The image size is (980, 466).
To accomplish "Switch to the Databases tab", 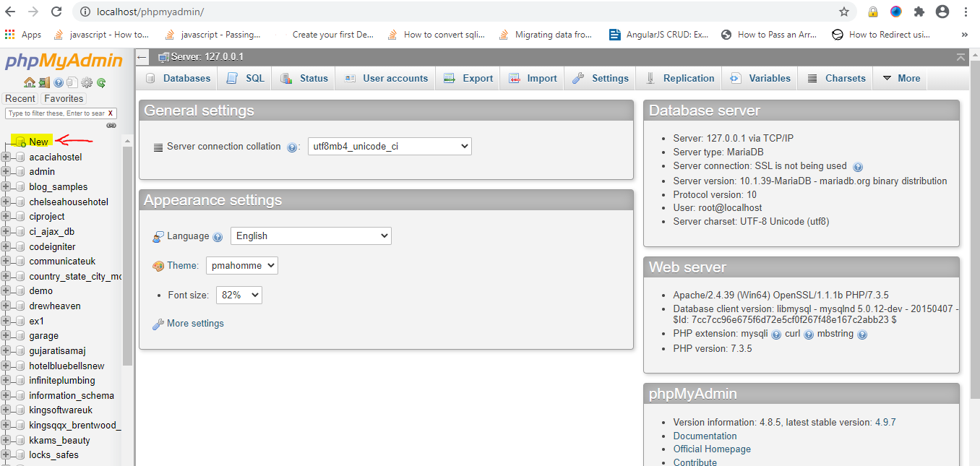I will (x=178, y=78).
